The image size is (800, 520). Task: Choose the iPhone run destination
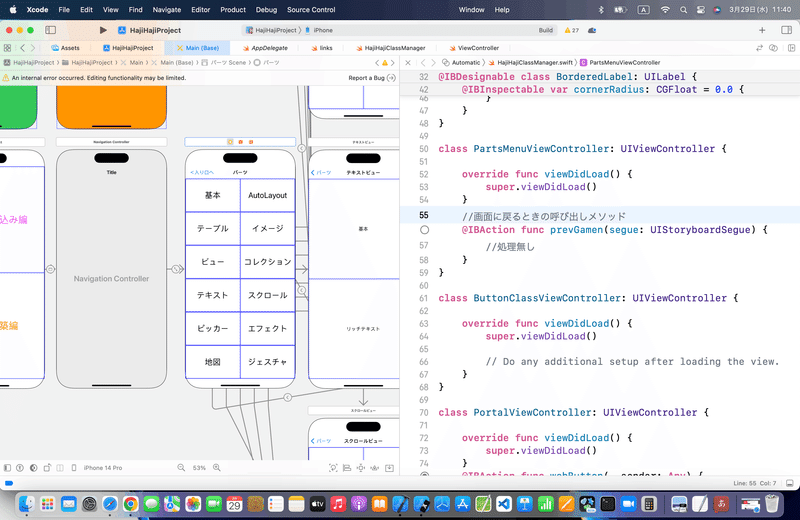click(319, 30)
